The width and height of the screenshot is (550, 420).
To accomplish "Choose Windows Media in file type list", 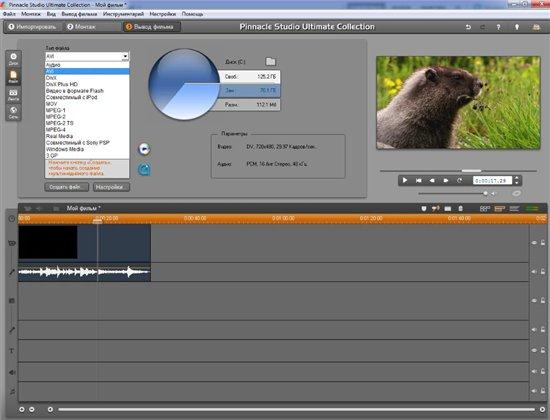I will tap(87, 149).
